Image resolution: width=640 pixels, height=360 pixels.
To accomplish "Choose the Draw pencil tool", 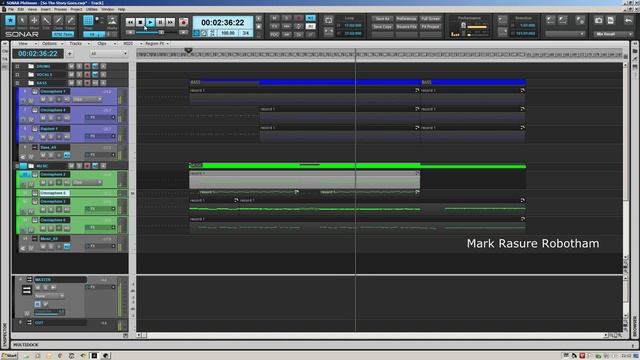I will tap(59, 20).
